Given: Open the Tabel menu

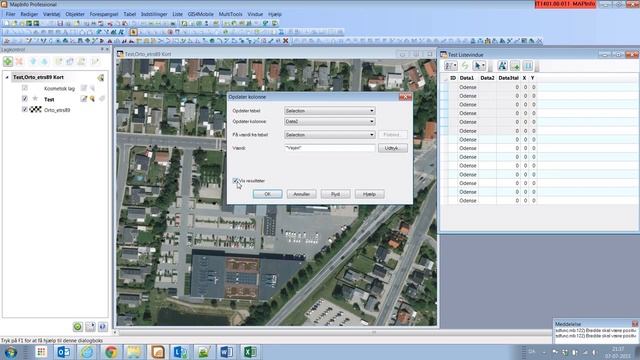Looking at the screenshot, I should 129,14.
